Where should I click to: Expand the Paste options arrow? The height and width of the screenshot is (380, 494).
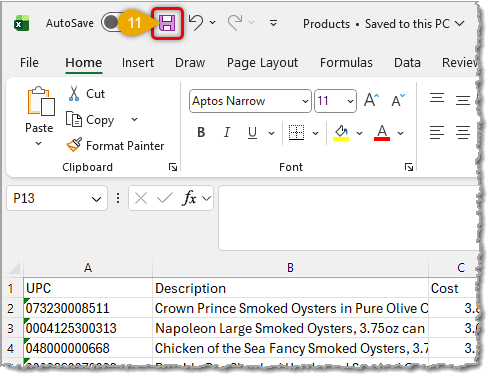(39, 144)
